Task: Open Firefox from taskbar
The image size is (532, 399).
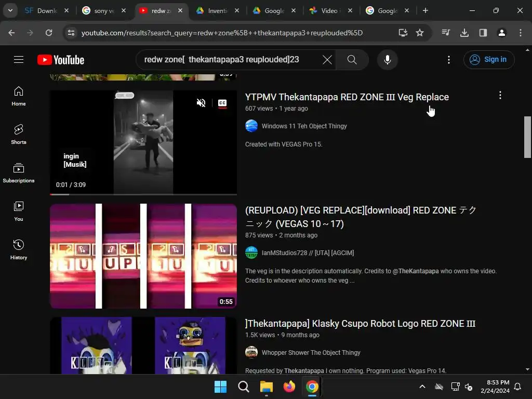Action: pos(289,387)
